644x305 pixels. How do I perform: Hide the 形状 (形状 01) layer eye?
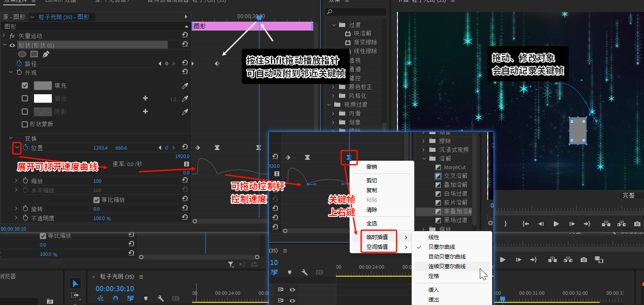coord(12,45)
